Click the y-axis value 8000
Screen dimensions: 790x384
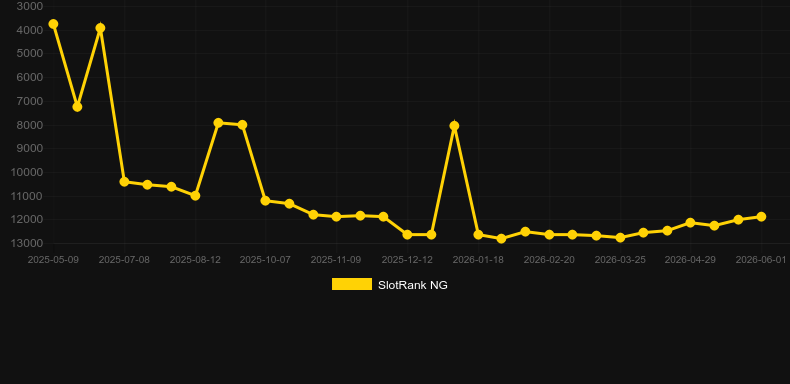30,125
